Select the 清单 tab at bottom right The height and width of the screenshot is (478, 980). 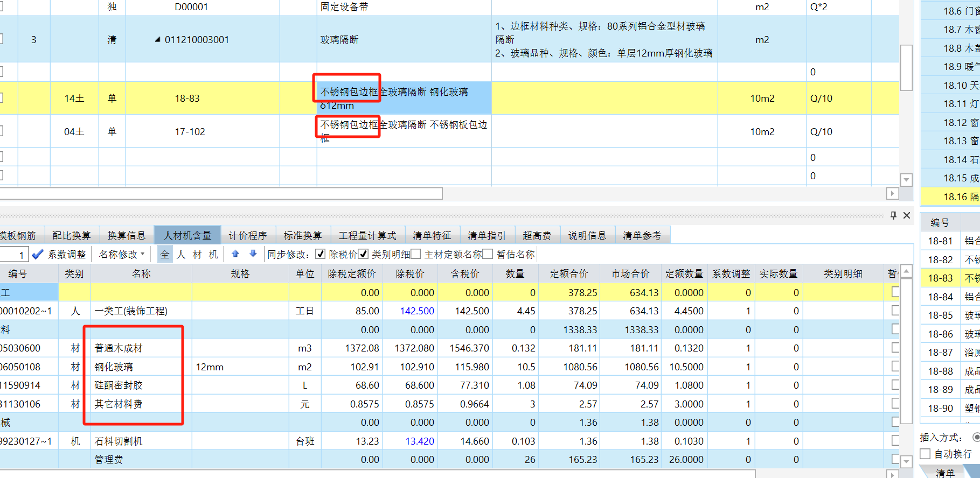pyautogui.click(x=945, y=473)
